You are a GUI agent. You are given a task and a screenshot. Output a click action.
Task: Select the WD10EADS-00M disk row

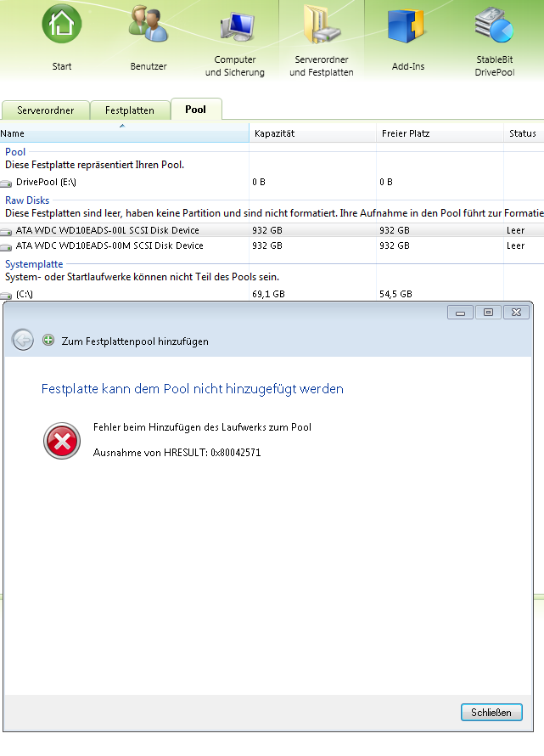[x=108, y=245]
